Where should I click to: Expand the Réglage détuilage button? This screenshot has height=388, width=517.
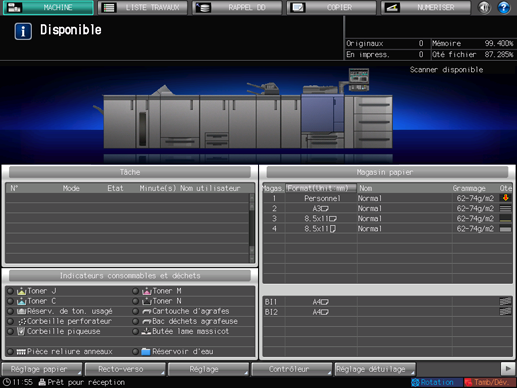click(x=375, y=369)
